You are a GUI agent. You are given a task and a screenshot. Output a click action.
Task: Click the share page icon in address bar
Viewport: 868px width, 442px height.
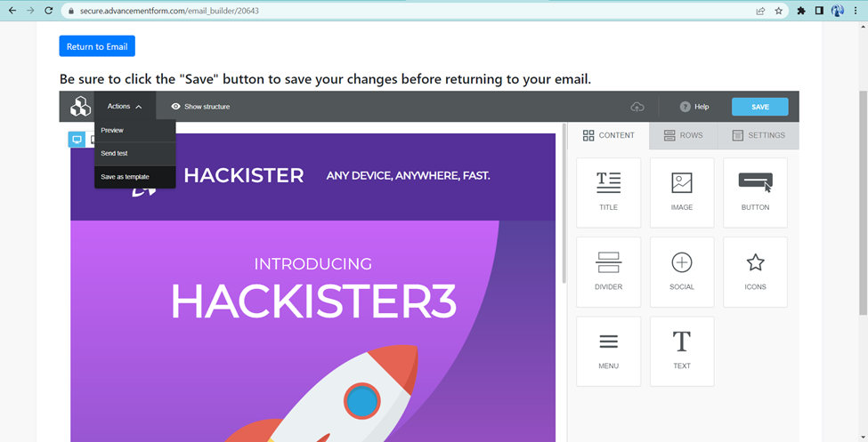pyautogui.click(x=760, y=11)
